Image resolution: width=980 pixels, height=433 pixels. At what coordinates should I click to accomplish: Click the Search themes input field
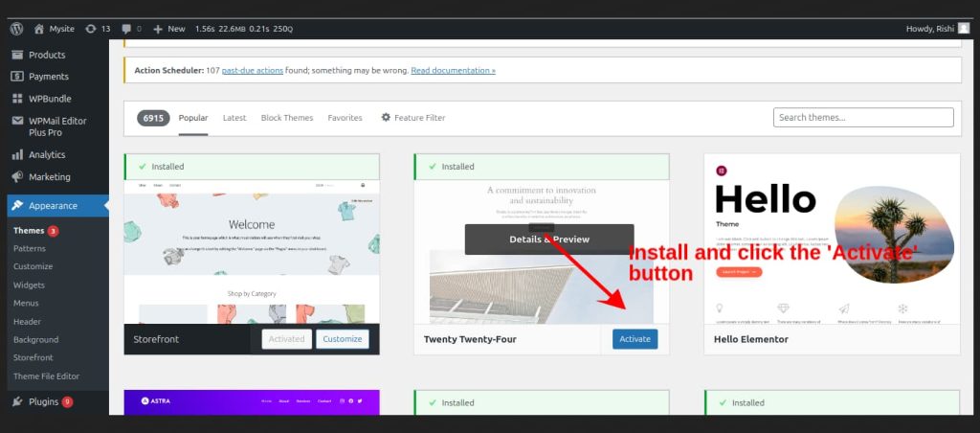863,118
